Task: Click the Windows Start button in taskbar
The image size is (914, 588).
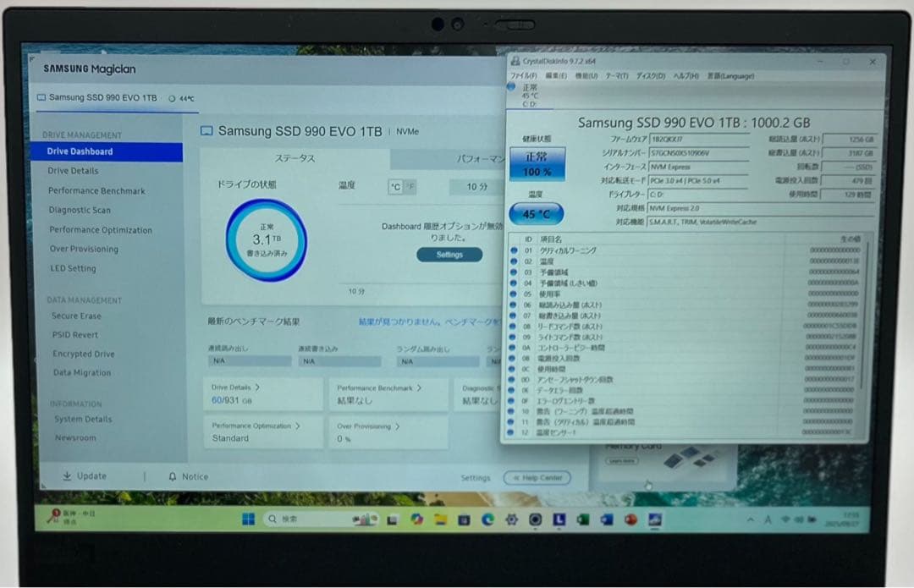Action: [248, 519]
